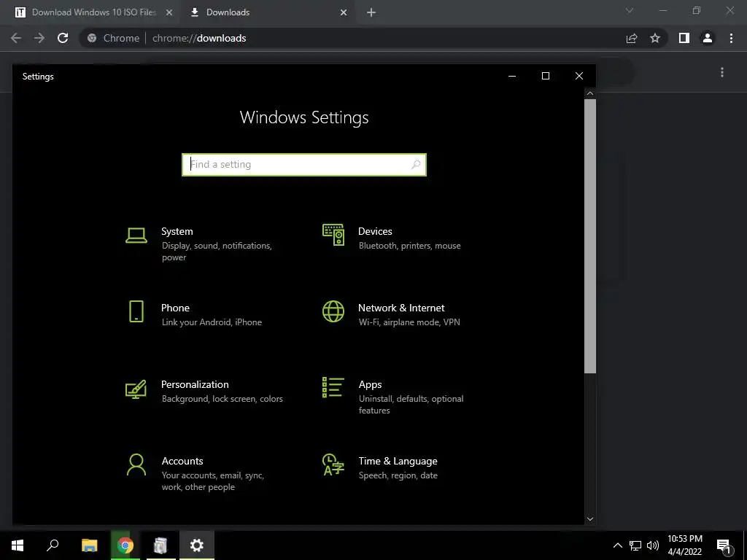Click the Settings scrollbar down arrow
The image size is (747, 560).
click(589, 519)
